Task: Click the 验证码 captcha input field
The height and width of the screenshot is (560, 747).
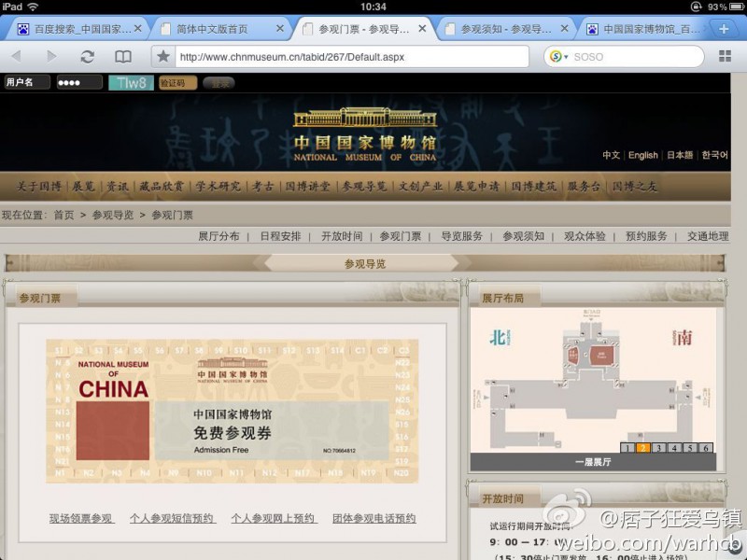Action: [x=177, y=83]
